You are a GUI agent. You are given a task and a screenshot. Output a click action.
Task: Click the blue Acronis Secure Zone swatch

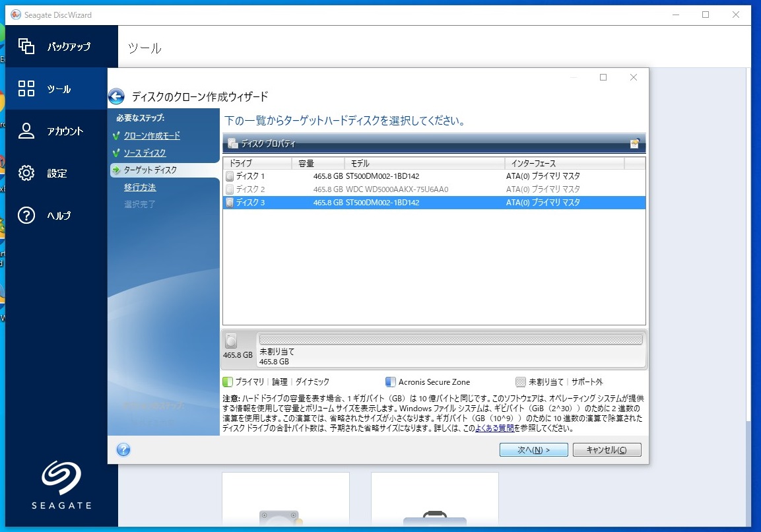(x=390, y=382)
